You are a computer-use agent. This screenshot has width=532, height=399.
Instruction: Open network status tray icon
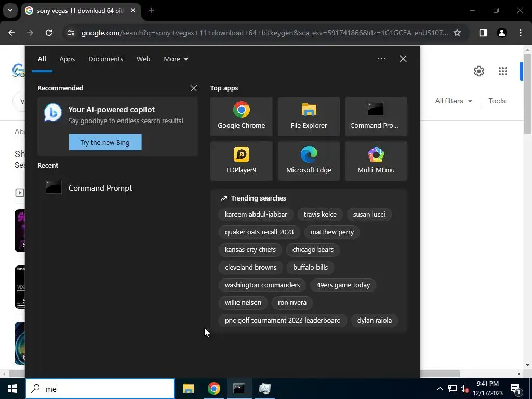[453, 389]
